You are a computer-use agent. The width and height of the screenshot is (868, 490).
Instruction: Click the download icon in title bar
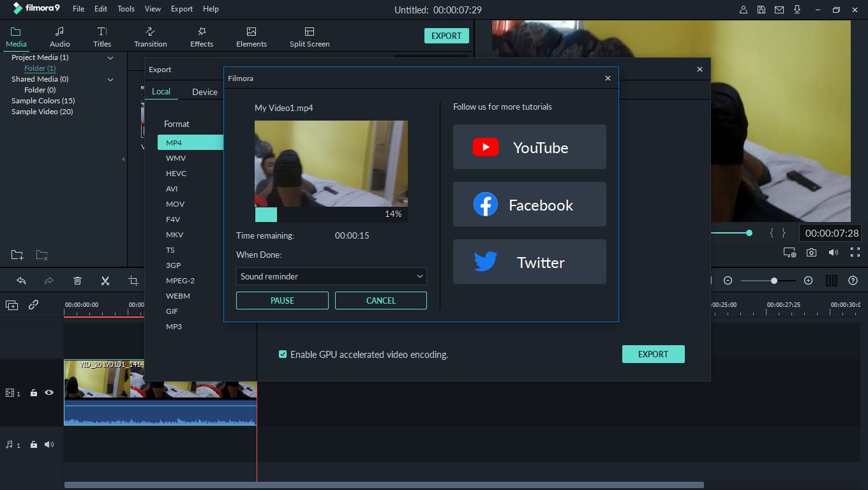click(797, 10)
